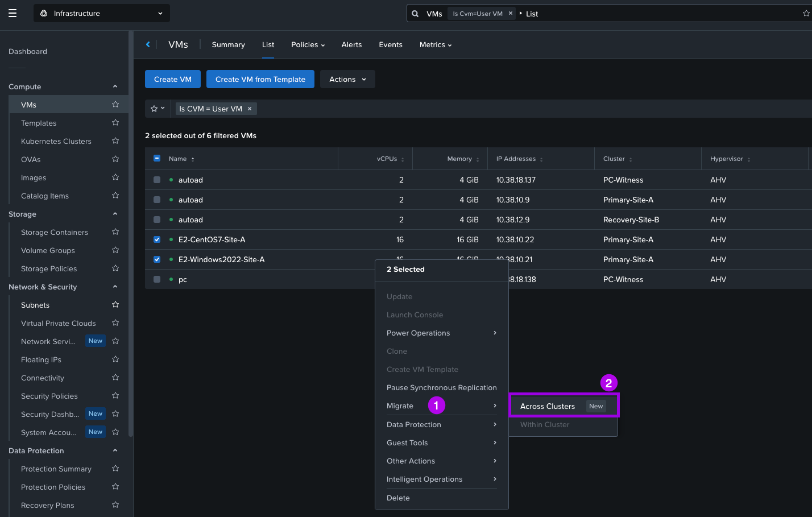Click Create VM from Template button
Screen dimensions: 812x517
point(260,79)
